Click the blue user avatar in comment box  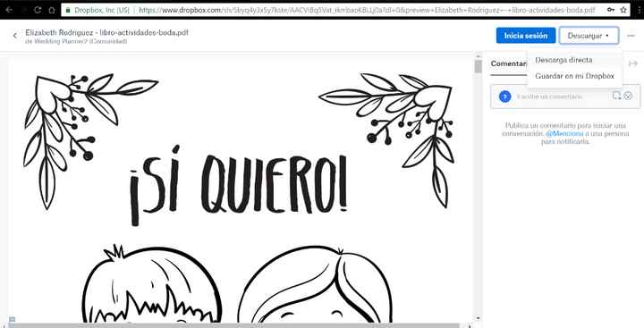click(x=504, y=97)
